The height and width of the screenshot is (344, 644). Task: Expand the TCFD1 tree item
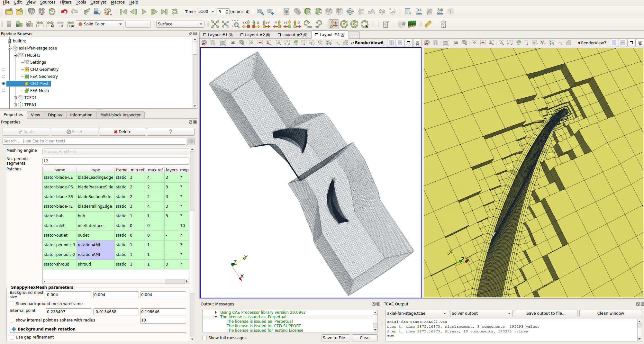[15, 97]
